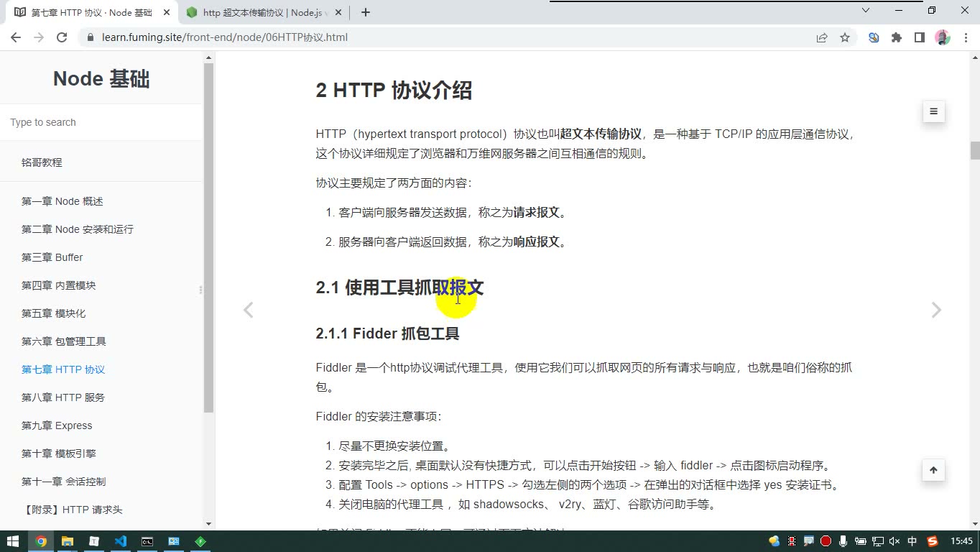Open 铭哥教程 in the sidebar

click(x=42, y=162)
